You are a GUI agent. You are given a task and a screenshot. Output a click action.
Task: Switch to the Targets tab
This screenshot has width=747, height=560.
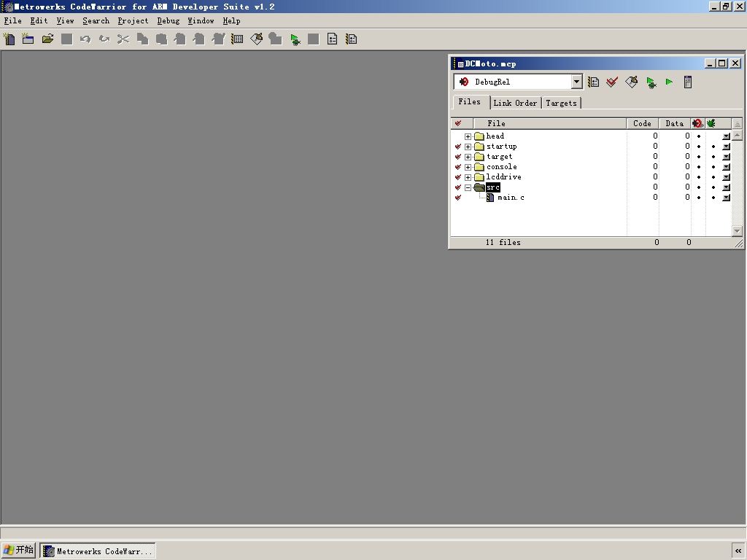tap(561, 103)
